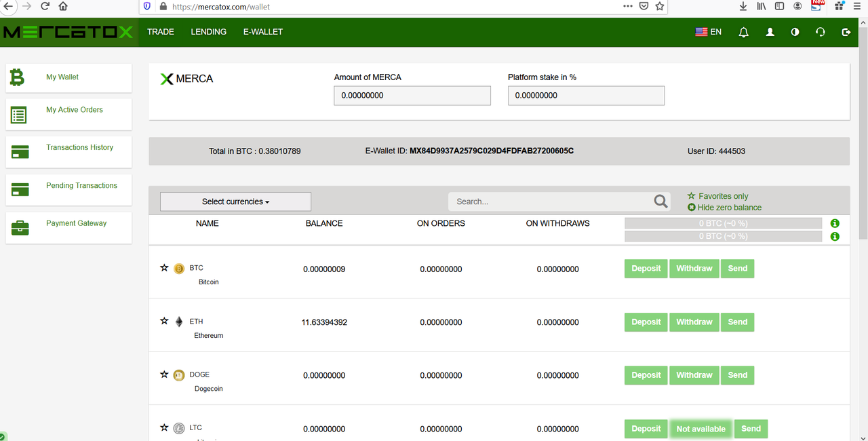This screenshot has width=868, height=441.
Task: Click My Active Orders list icon
Action: point(18,115)
